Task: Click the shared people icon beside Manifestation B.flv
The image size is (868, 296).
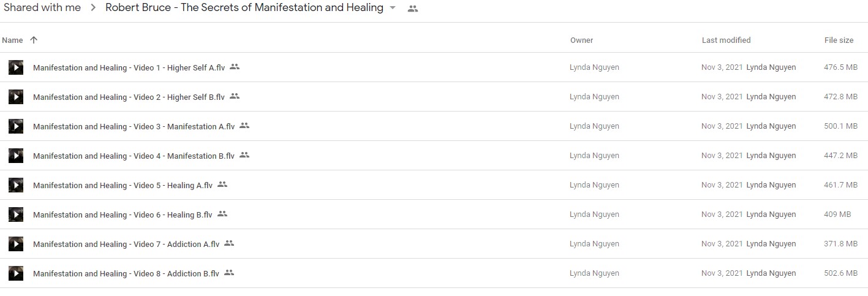Action: point(244,155)
